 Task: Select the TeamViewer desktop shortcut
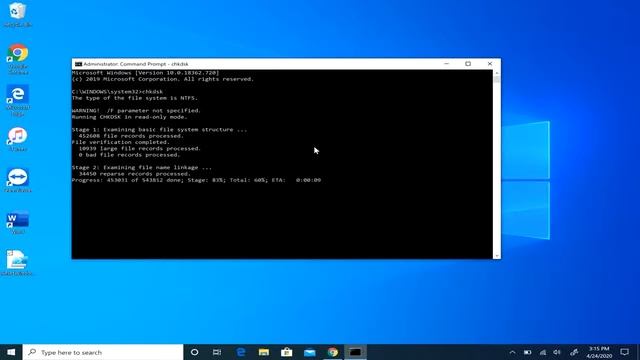click(18, 181)
